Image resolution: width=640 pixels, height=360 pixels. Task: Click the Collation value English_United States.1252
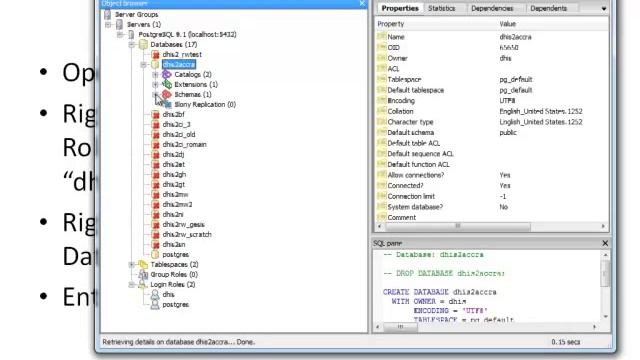click(x=541, y=111)
